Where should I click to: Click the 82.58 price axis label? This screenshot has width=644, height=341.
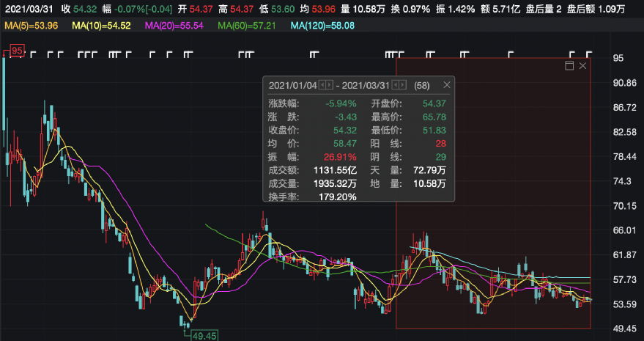(624, 133)
